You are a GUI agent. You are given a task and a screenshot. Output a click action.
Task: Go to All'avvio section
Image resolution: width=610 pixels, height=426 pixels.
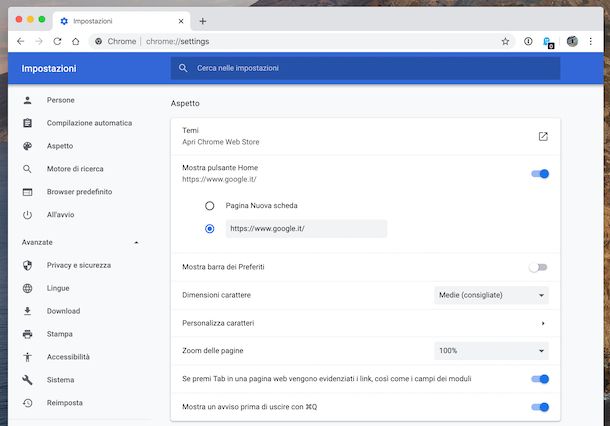[60, 215]
